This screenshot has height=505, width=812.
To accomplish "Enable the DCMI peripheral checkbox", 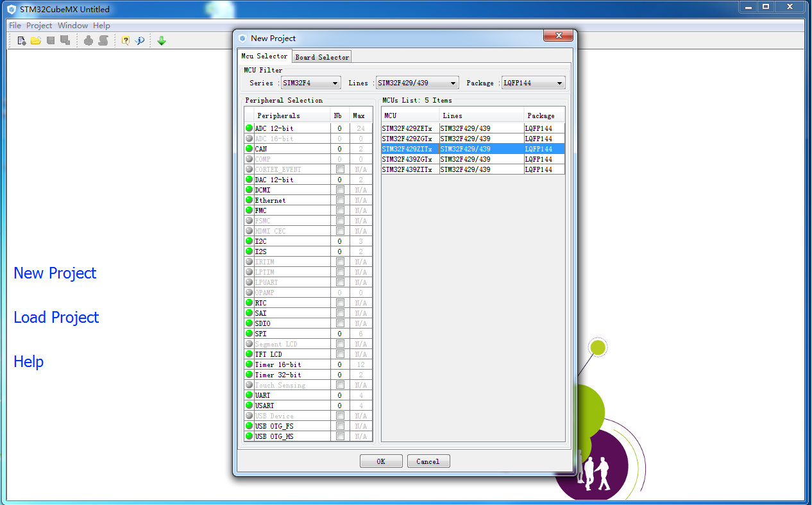I will click(x=340, y=190).
